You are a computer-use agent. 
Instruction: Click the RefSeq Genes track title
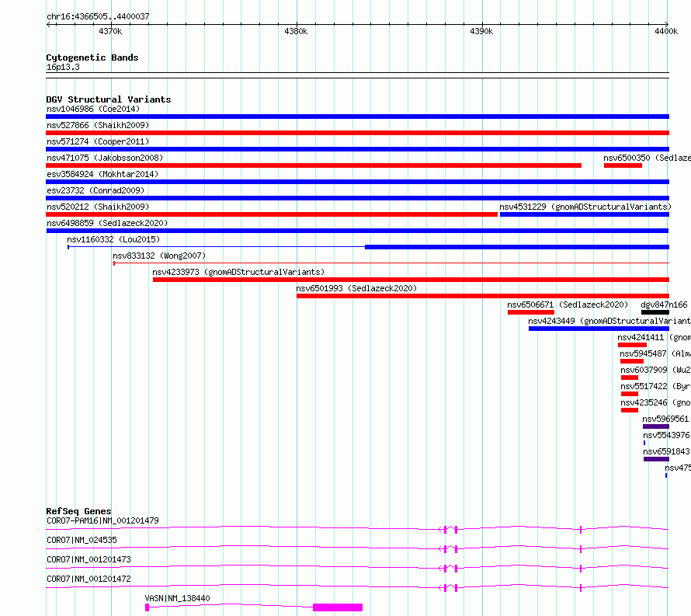[78, 511]
